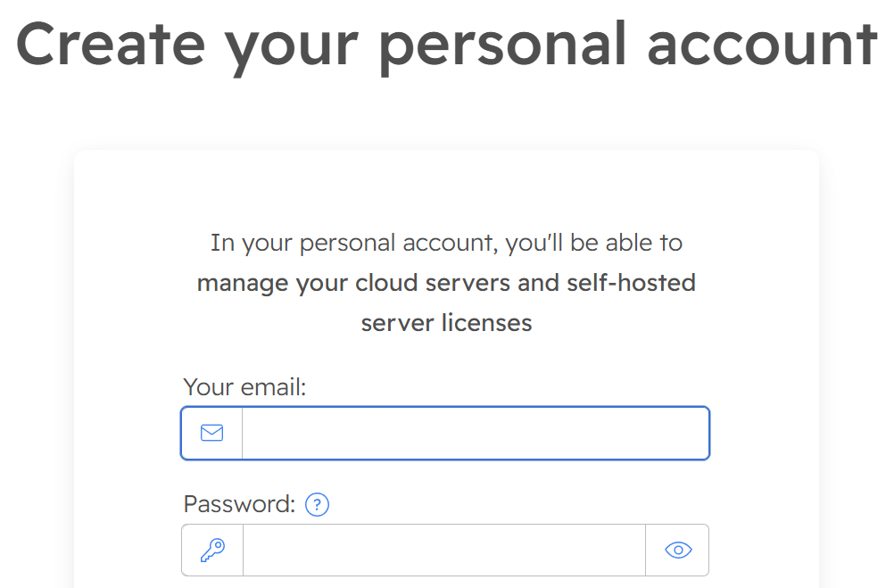Viewport: 894px width, 588px height.
Task: Focus the password input field
Action: 443,550
